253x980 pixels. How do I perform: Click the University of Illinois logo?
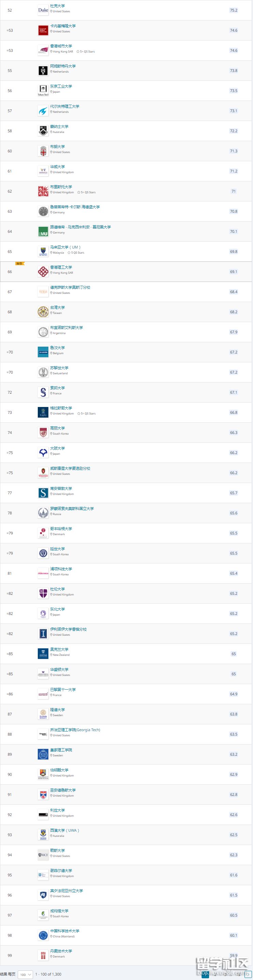click(x=43, y=634)
